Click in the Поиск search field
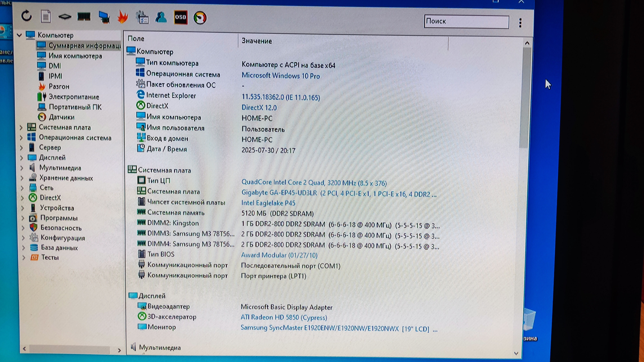This screenshot has width=644, height=362. click(466, 22)
